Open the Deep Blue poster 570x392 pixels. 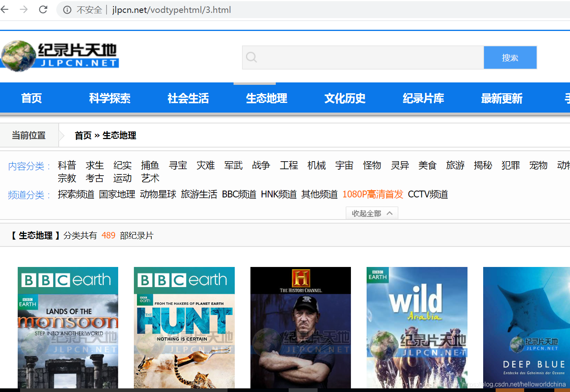pyautogui.click(x=527, y=328)
